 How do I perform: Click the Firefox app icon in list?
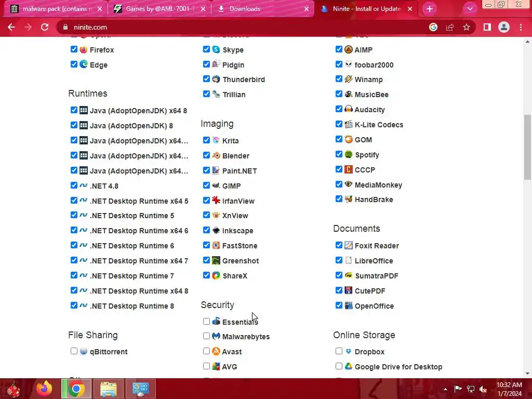click(x=84, y=49)
